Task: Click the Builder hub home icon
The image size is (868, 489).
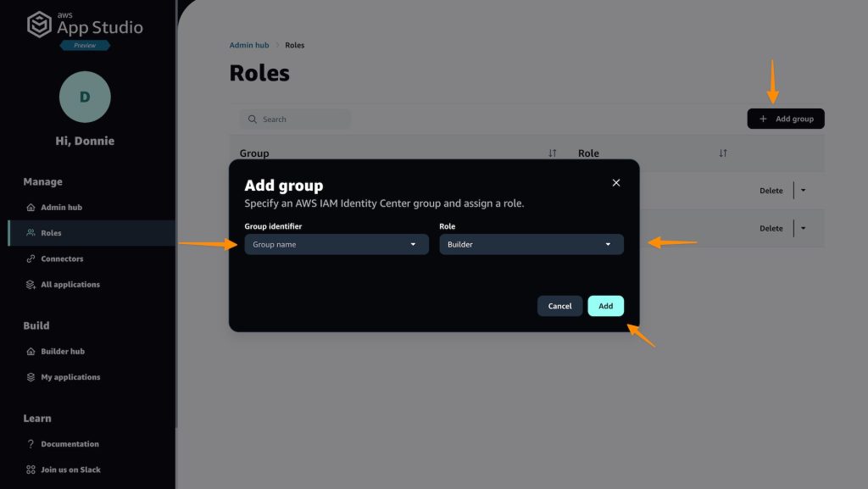Action: coord(31,352)
